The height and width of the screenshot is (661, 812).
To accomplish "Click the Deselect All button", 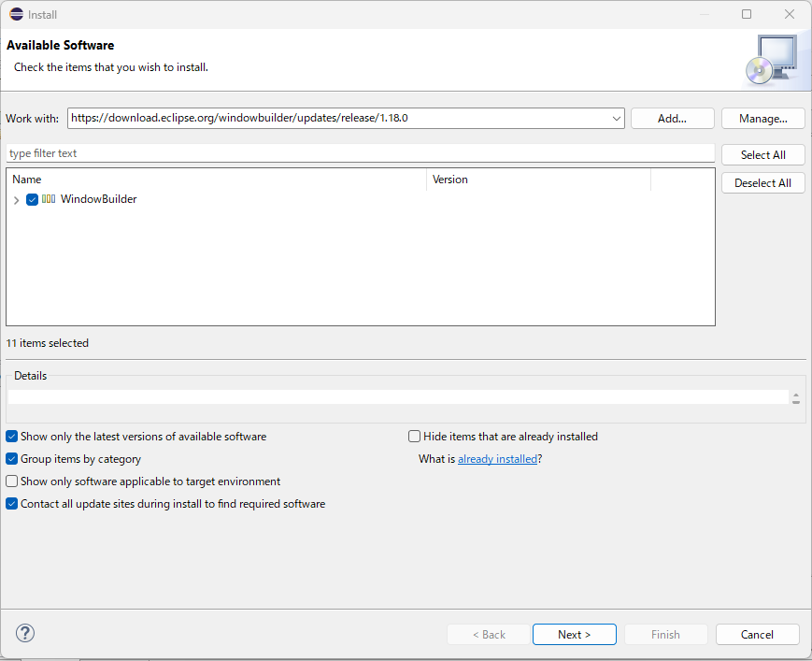I will point(762,183).
